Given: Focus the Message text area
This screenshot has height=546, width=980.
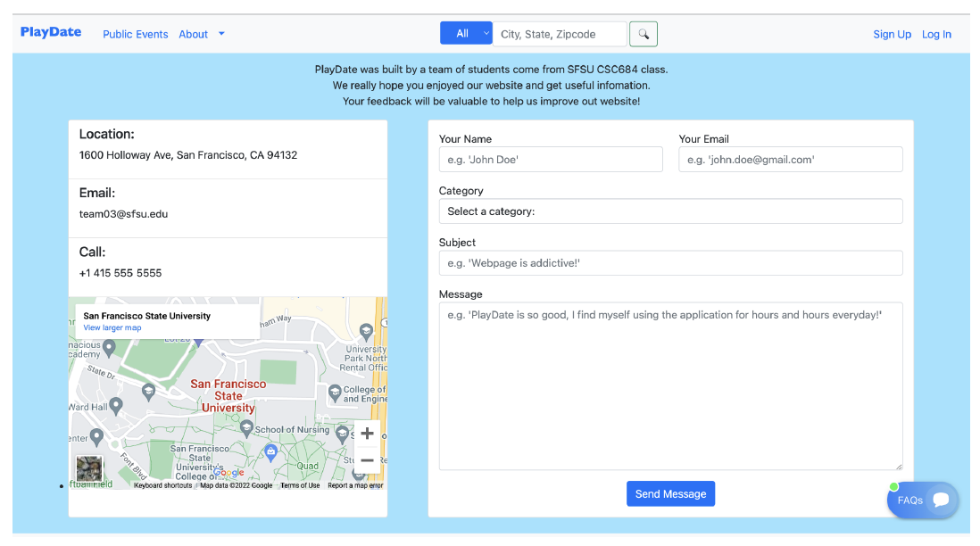Looking at the screenshot, I should [670, 386].
